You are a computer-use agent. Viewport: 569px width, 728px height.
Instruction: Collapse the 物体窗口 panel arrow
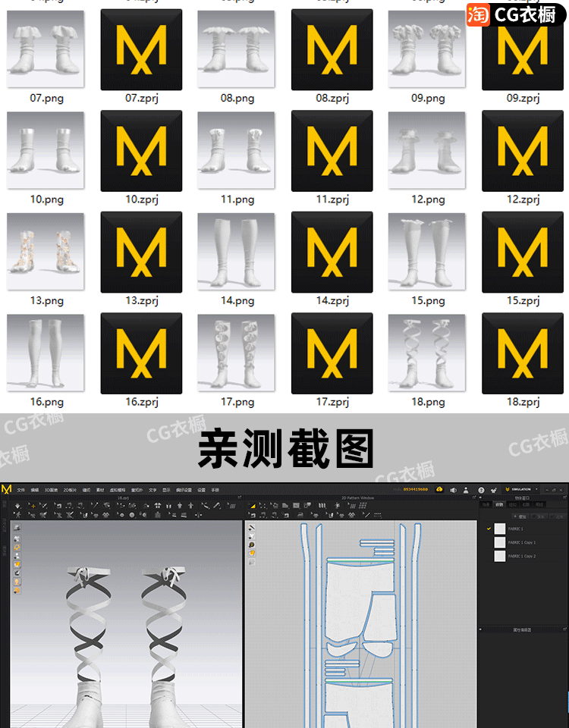(480, 497)
